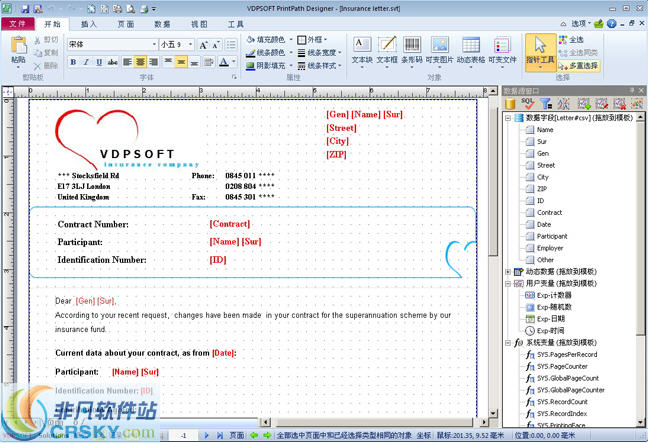Screen dimensions: 648x443
Task: Toggle Underline formatting
Action: tap(99, 62)
